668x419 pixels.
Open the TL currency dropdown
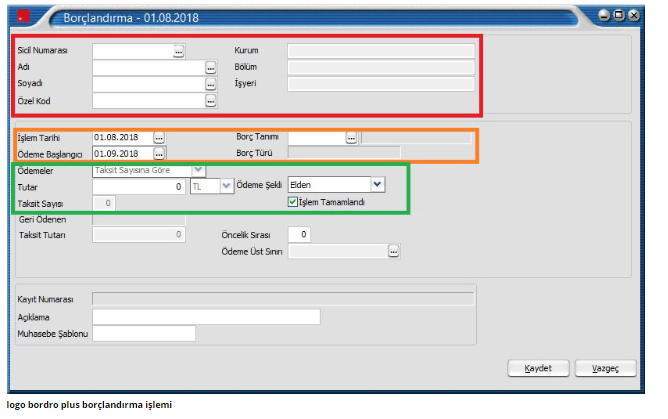click(227, 186)
